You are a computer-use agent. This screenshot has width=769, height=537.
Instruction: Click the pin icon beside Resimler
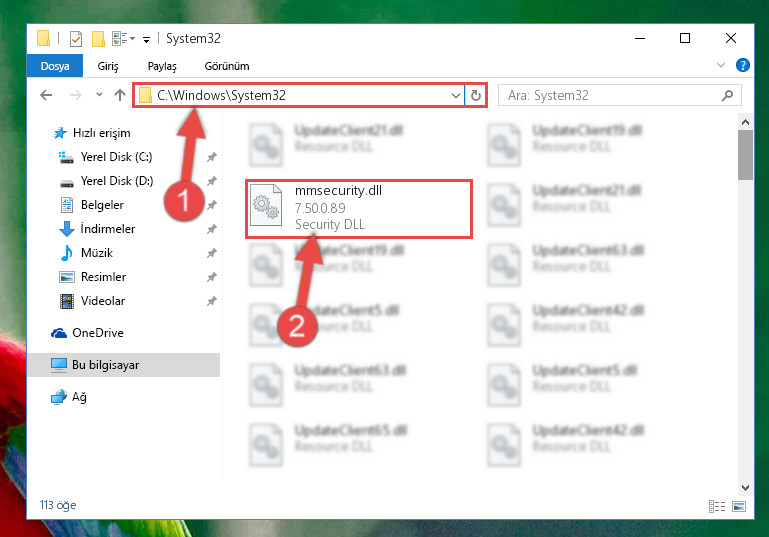coord(211,277)
